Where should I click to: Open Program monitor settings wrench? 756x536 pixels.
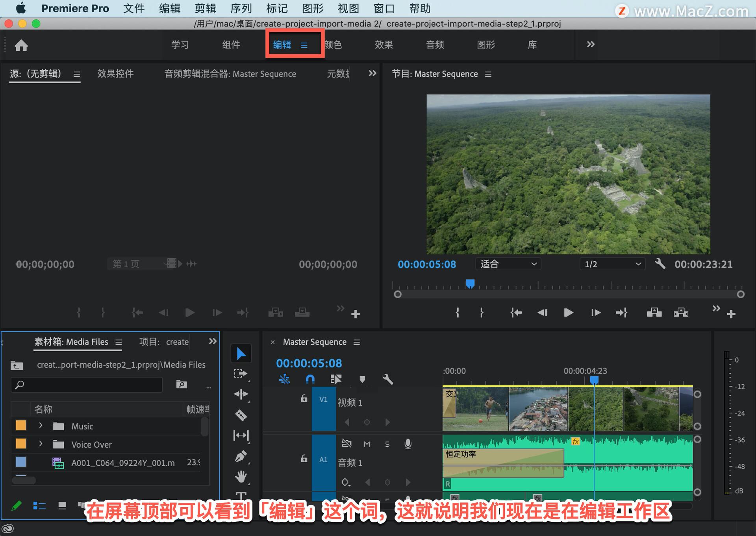click(x=660, y=264)
